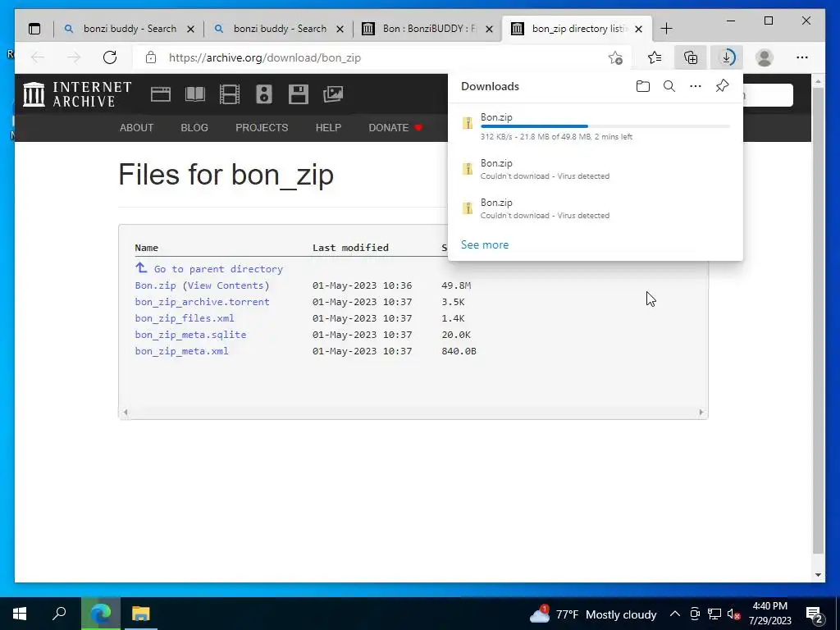The width and height of the screenshot is (840, 630).
Task: Click the in-progress Bon.zip download
Action: [x=596, y=126]
